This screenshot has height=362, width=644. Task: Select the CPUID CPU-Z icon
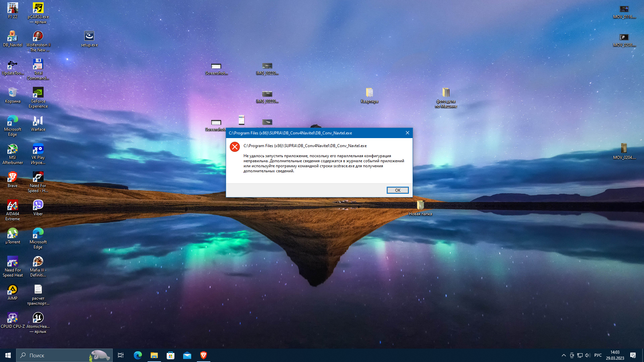pos(12,318)
